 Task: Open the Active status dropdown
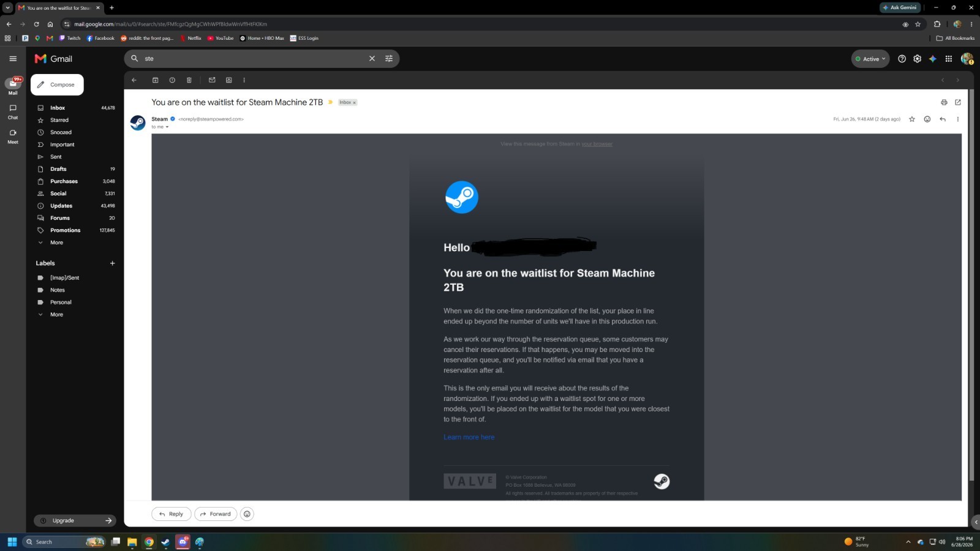870,59
